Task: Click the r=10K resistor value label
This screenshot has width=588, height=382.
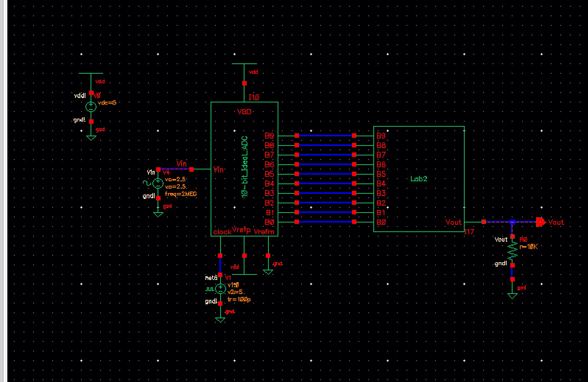Action: [x=528, y=247]
